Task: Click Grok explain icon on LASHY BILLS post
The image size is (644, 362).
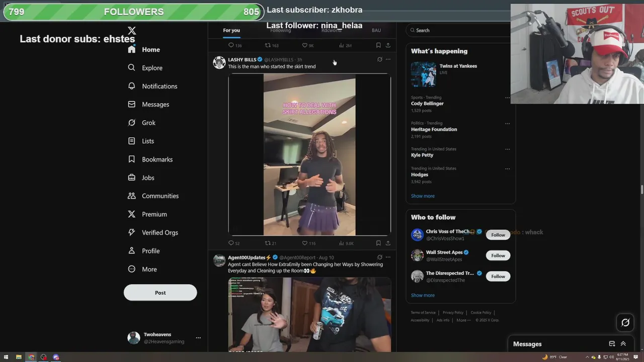Action: (380, 59)
